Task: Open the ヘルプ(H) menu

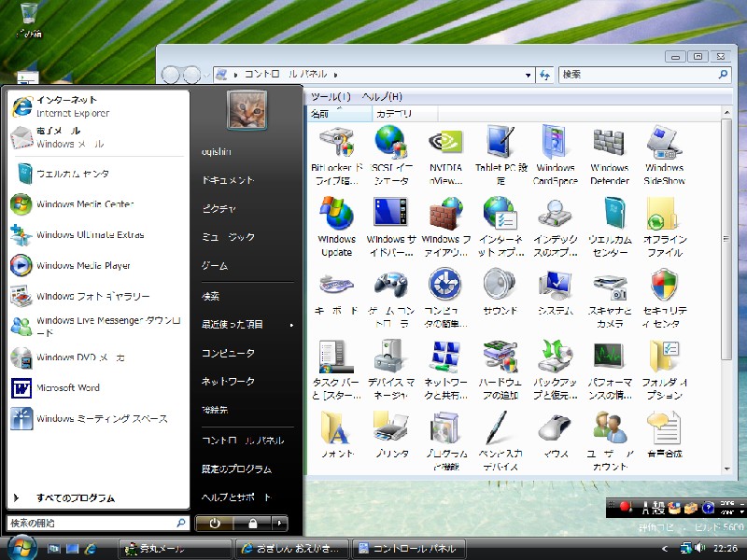Action: point(382,97)
